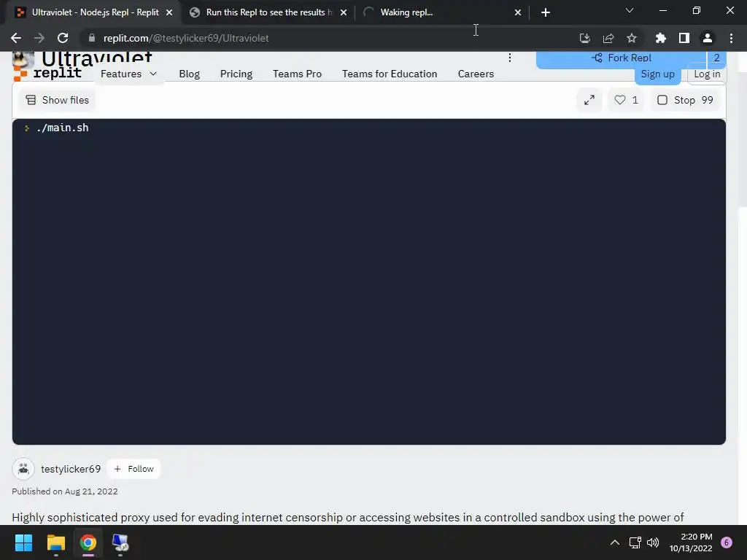Open a new browser tab
This screenshot has height=560, width=747.
[x=546, y=12]
